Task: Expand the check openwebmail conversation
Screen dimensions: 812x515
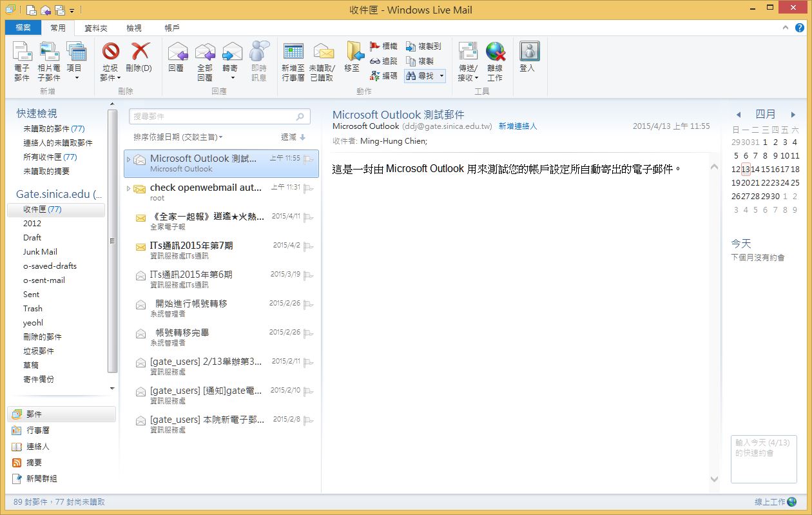Action: point(128,188)
